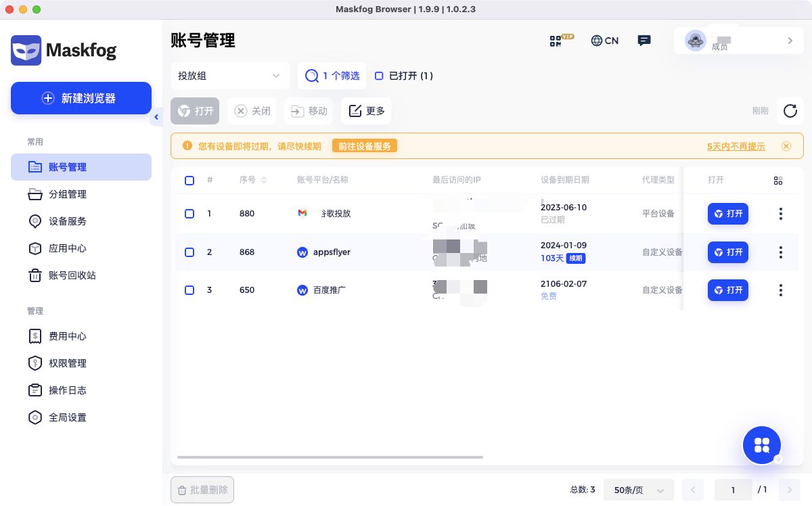Open browser for row 880 谷歌投放
This screenshot has width=812, height=506.
pyautogui.click(x=728, y=214)
